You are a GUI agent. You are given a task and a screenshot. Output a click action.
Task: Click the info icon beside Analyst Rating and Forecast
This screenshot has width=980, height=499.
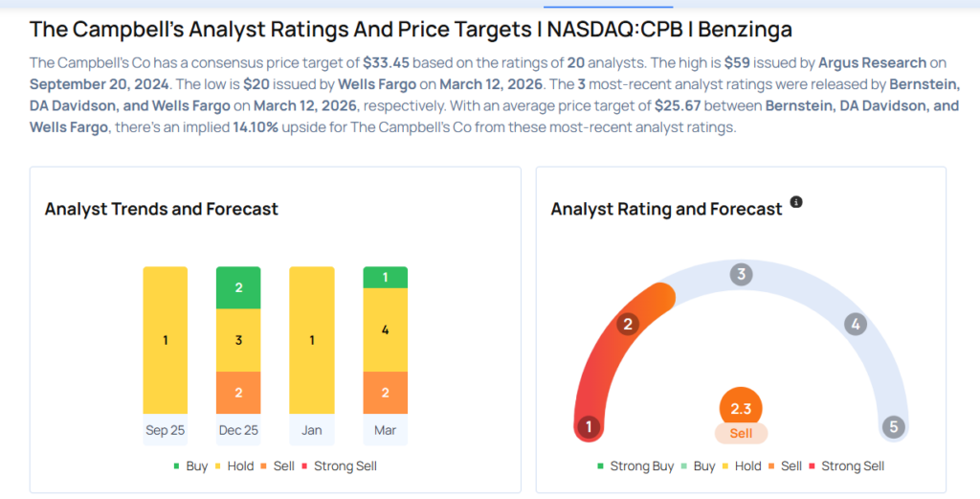[x=796, y=203]
